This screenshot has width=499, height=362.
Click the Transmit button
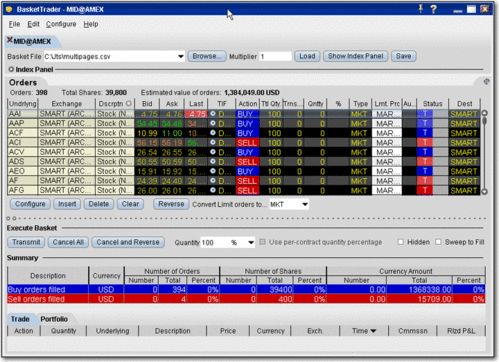click(26, 242)
